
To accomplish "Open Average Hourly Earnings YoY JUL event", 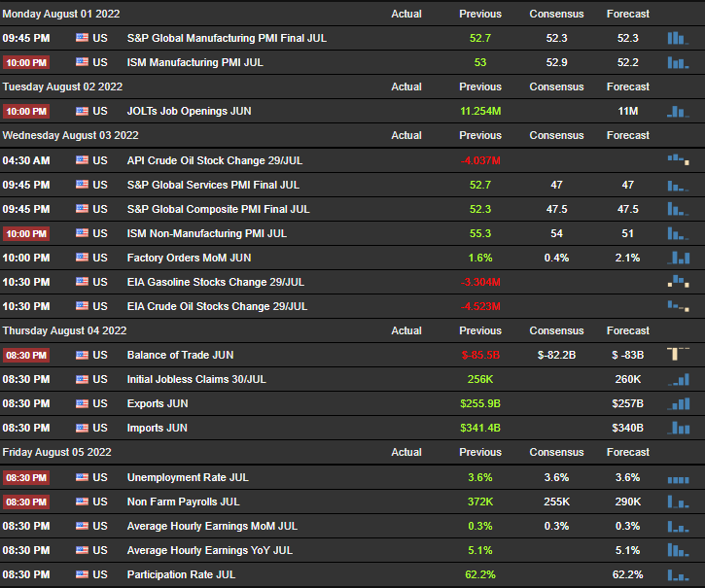I will (209, 550).
